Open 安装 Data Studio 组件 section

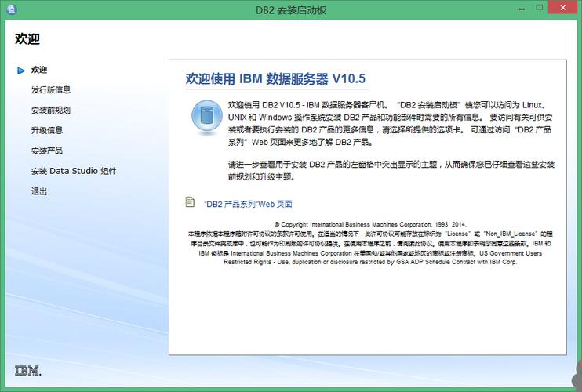click(x=74, y=171)
